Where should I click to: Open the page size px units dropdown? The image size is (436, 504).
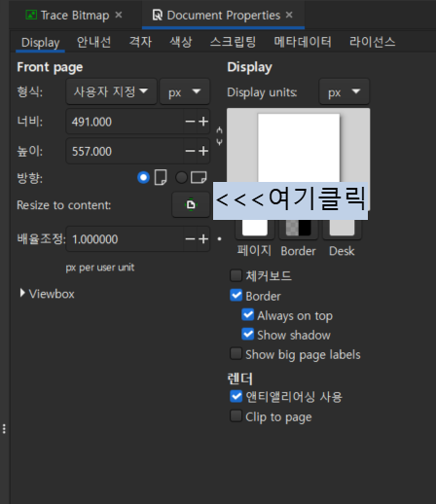click(x=185, y=91)
